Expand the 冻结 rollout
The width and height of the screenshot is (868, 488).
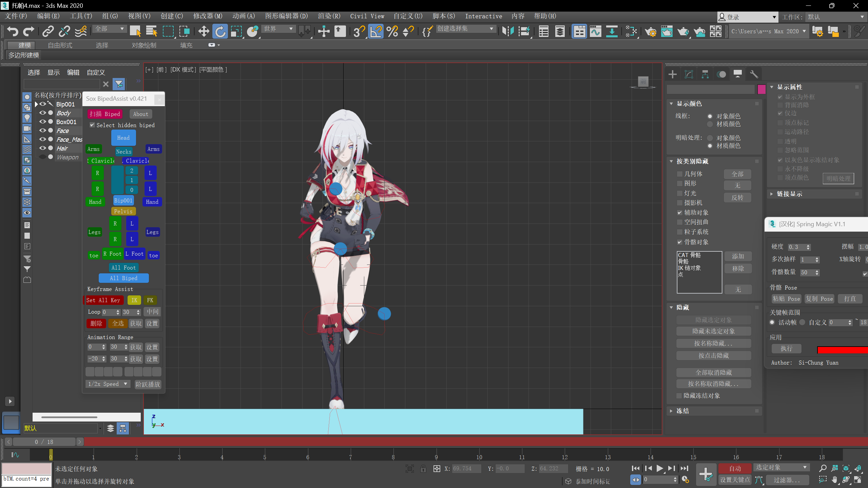tap(671, 411)
